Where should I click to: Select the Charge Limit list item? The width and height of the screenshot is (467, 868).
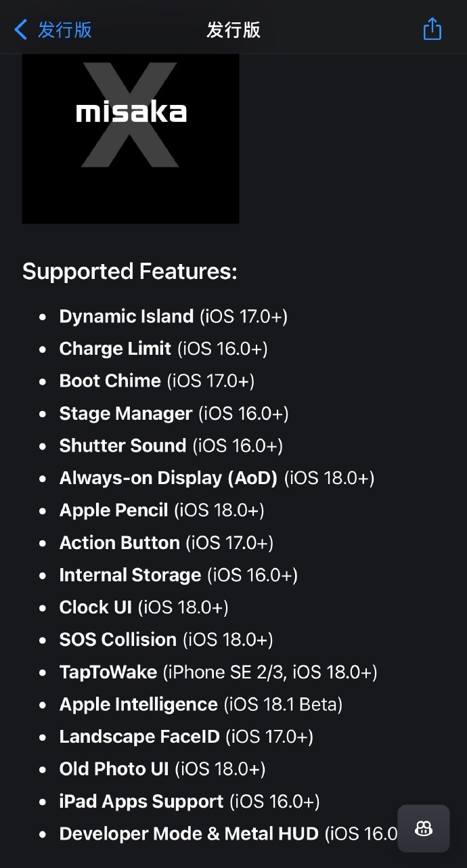(x=163, y=349)
